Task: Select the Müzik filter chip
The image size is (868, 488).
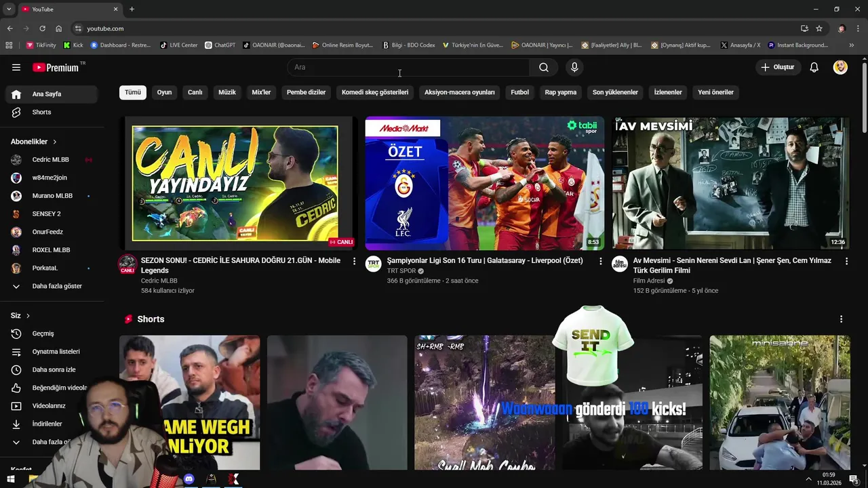Action: [227, 92]
